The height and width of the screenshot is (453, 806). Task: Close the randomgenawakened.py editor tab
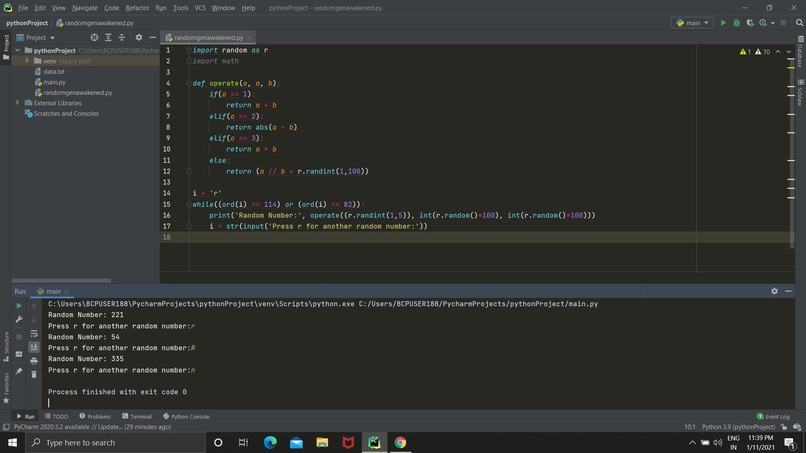coord(249,38)
